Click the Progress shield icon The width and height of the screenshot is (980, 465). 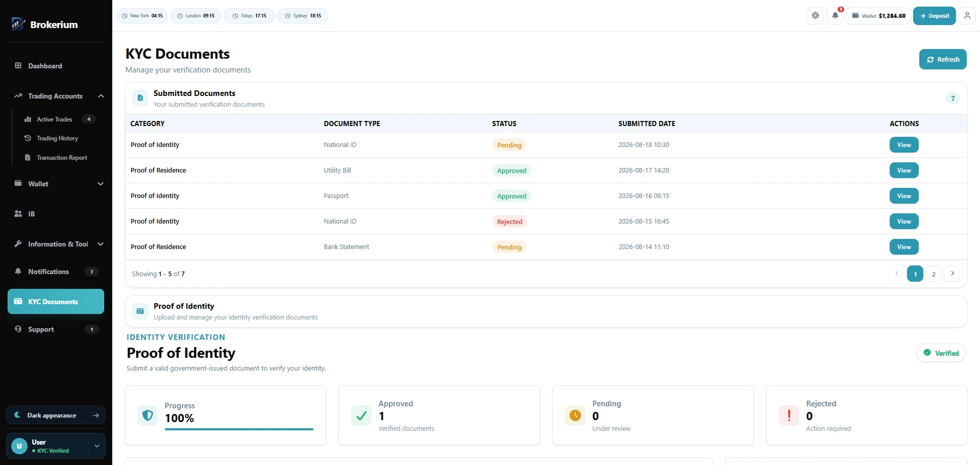148,415
